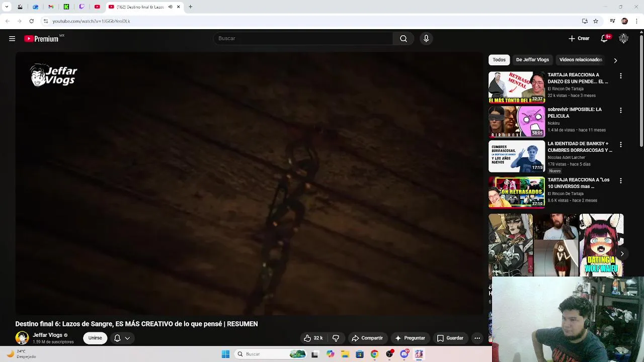Open File Explorer from the taskbar
The width and height of the screenshot is (644, 362).
pos(345,354)
